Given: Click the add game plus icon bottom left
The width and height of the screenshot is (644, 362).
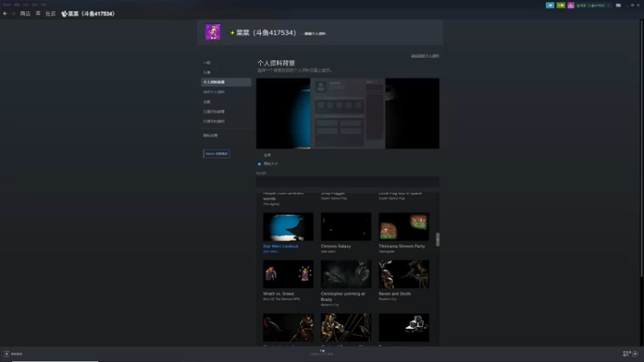Looking at the screenshot, I should [x=6, y=354].
